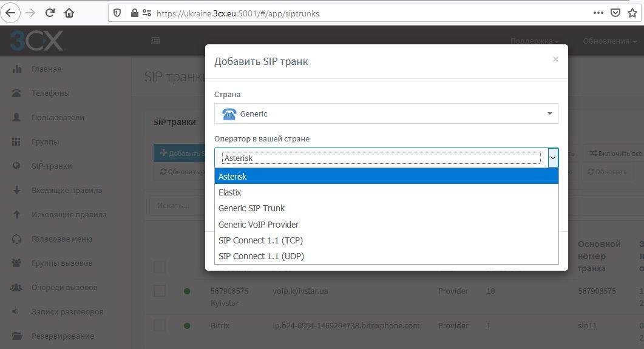
Task: Pick SIP Connect 1.1 (UDP) option
Action: point(386,256)
